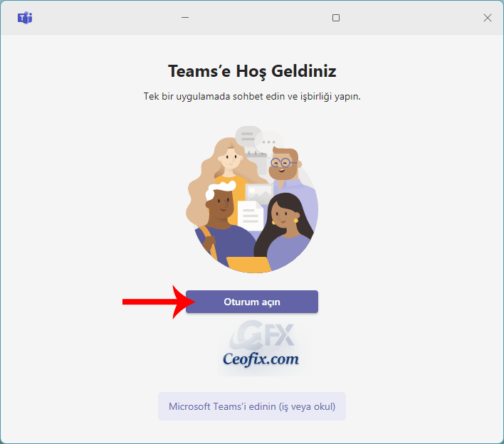Open the Microsoft Teams'i edinin (iş veya okul) link
504x444 pixels.
[252, 406]
